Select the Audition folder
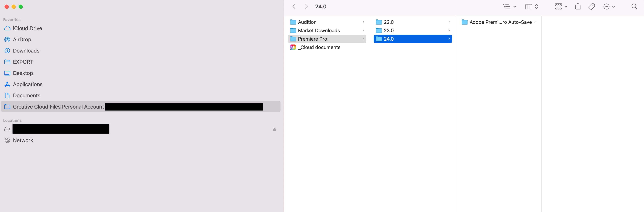 click(307, 22)
